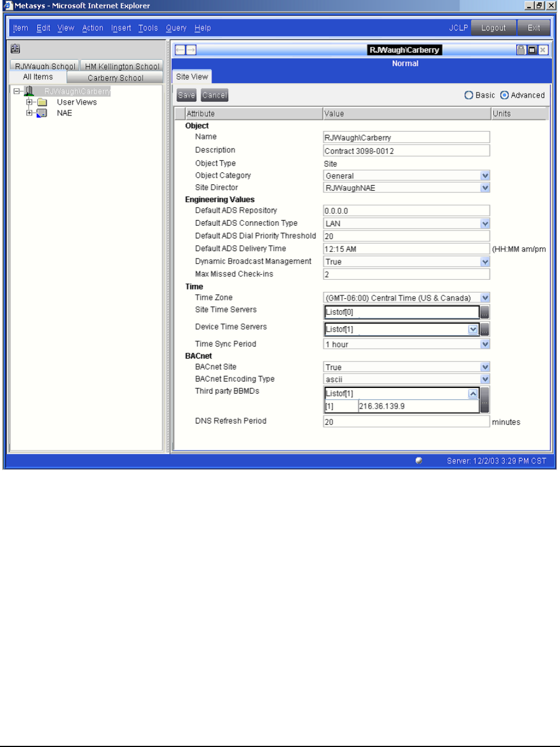Image resolution: width=560 pixels, height=747 pixels.
Task: Click the Default ADS Repository field
Action: [407, 211]
